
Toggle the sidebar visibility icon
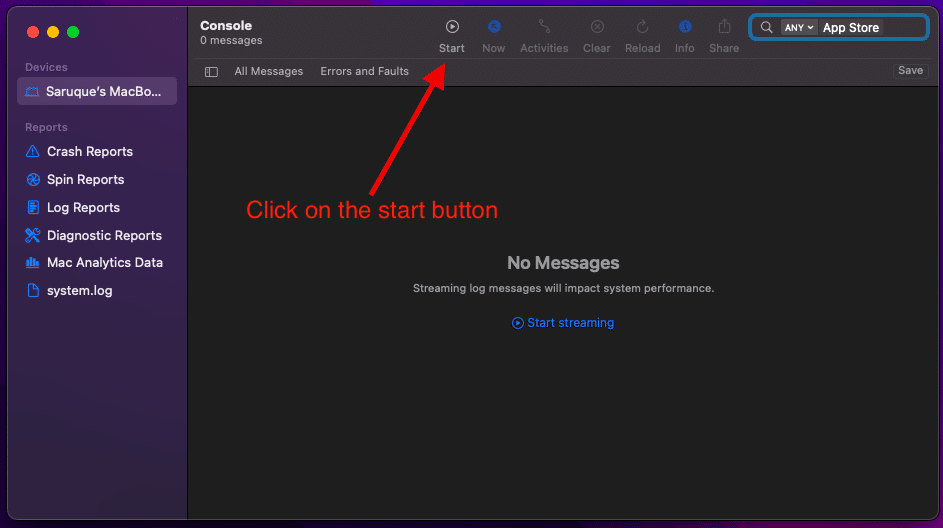(x=211, y=72)
